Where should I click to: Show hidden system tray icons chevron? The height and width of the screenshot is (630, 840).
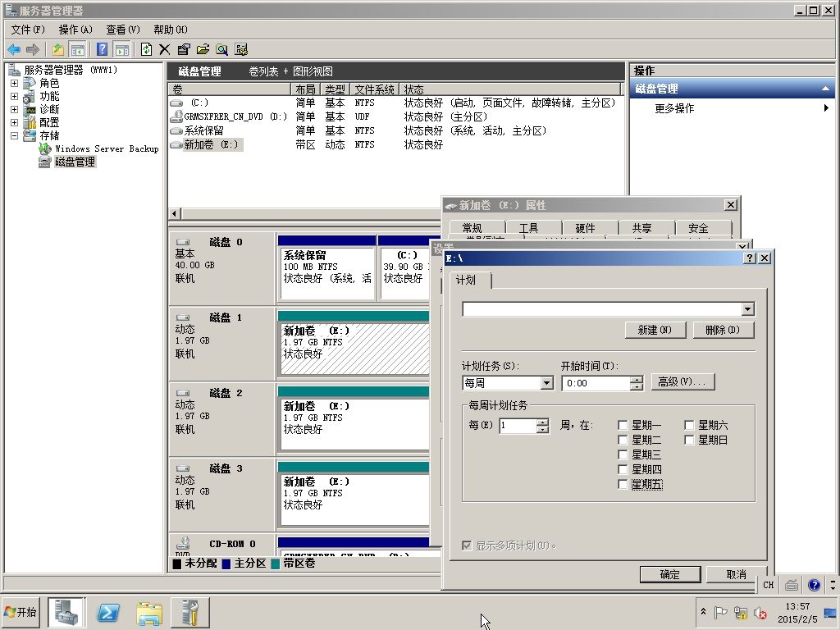coord(703,612)
